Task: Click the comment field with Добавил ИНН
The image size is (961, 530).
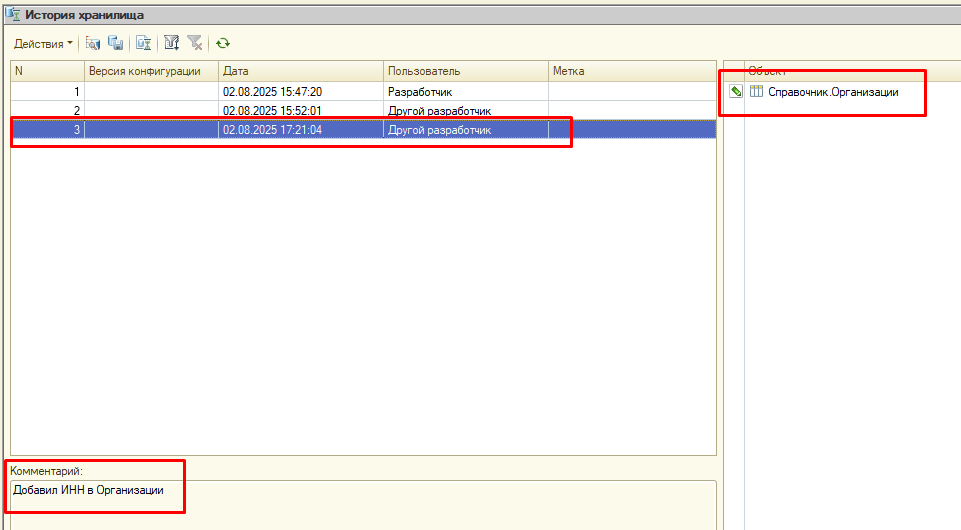Action: point(363,505)
